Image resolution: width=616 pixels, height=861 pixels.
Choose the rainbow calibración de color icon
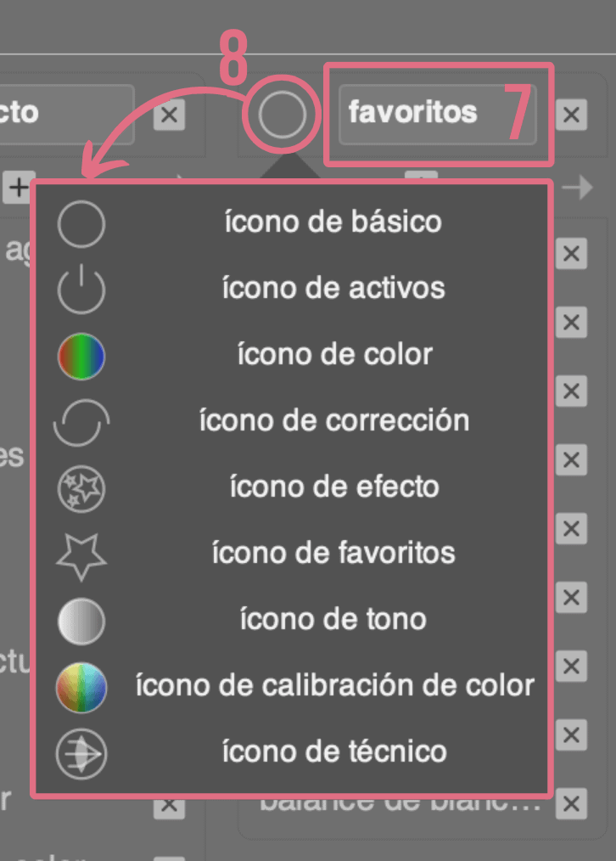[81, 688]
